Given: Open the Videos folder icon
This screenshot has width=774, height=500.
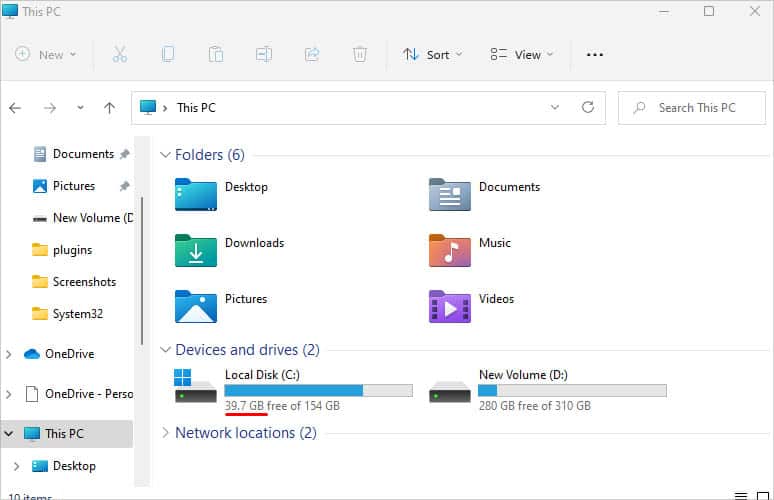Looking at the screenshot, I should pyautogui.click(x=450, y=307).
